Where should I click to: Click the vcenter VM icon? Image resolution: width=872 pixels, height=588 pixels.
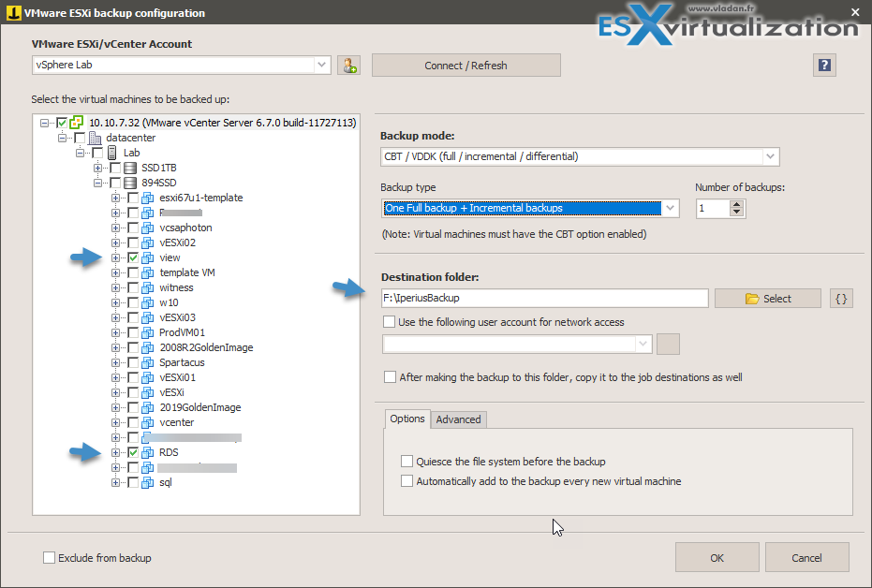[147, 423]
